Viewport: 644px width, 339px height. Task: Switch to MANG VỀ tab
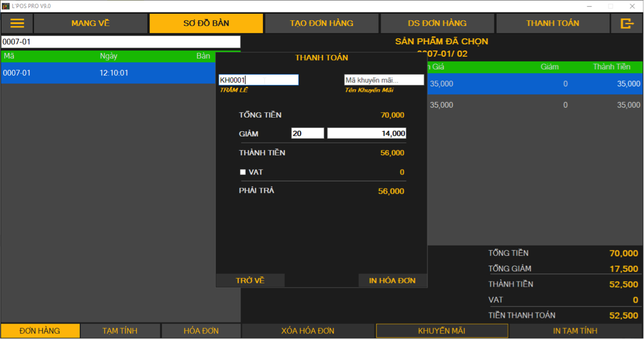coord(91,24)
